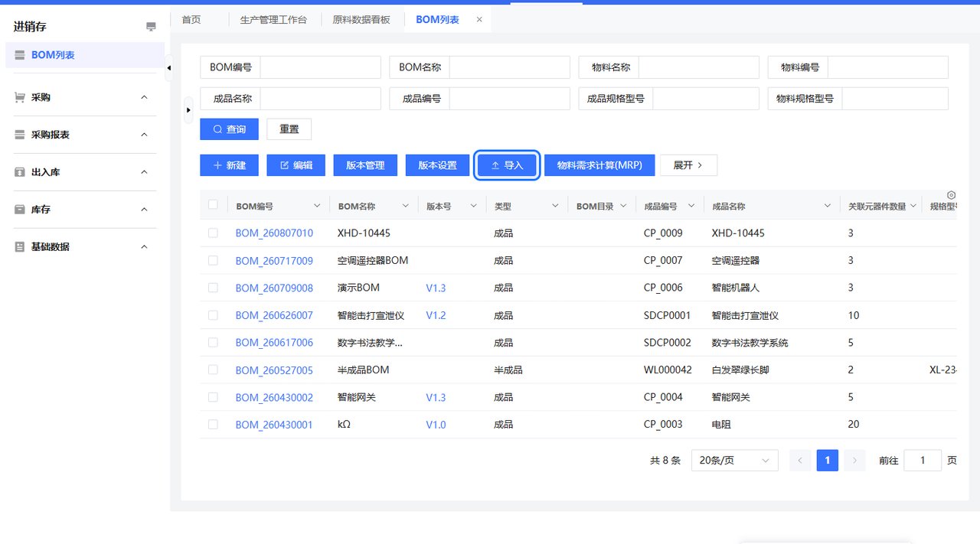
Task: Click the 库存 sidebar icon
Action: [x=19, y=210]
